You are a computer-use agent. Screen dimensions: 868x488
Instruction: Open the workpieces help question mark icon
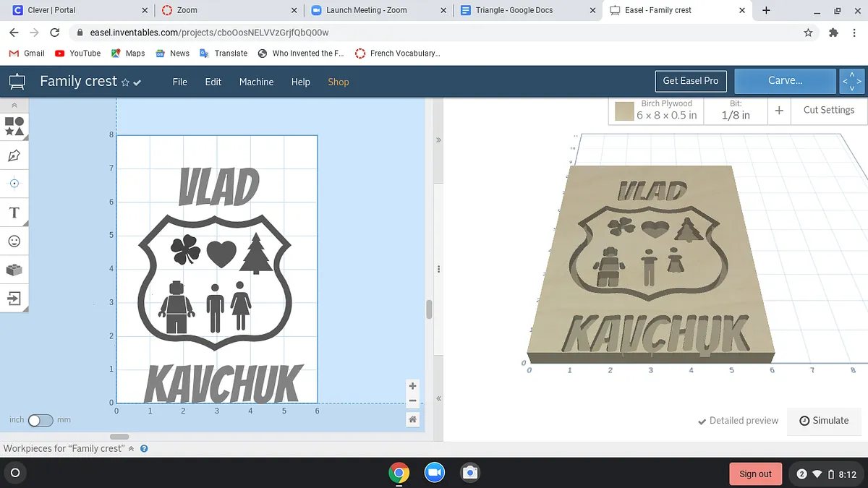point(144,448)
